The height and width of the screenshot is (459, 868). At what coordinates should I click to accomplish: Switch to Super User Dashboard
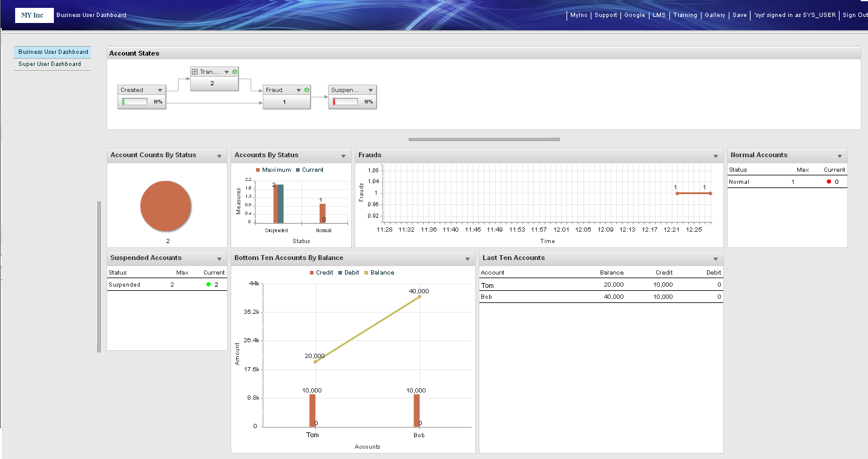click(x=50, y=64)
